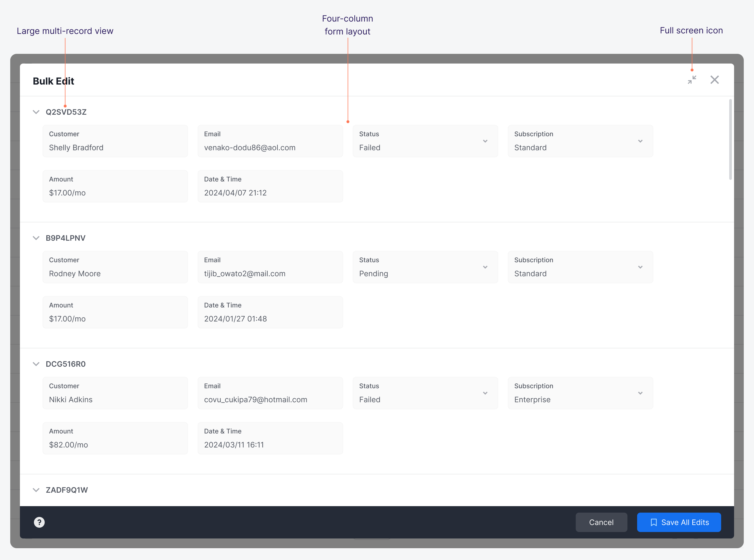Click the Save All Edits button
Screen dimensions: 754x560
tap(679, 522)
